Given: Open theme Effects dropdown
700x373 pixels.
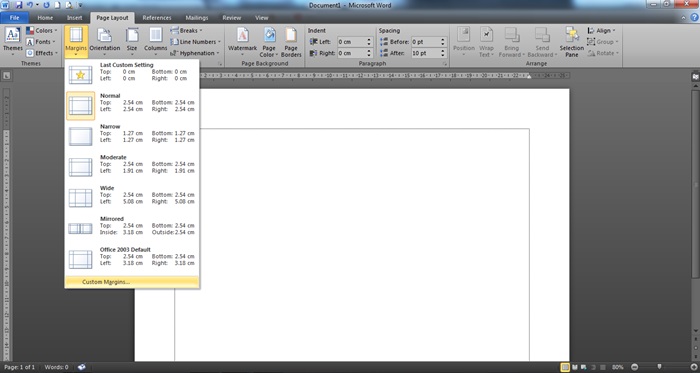Looking at the screenshot, I should tap(42, 53).
